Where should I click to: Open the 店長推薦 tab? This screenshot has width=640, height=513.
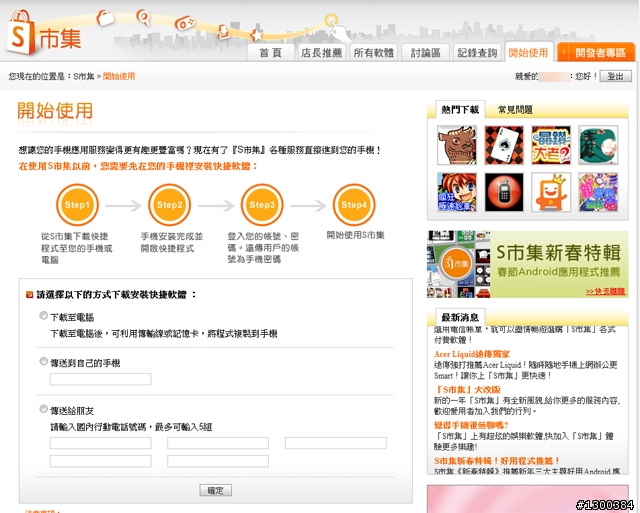click(321, 53)
